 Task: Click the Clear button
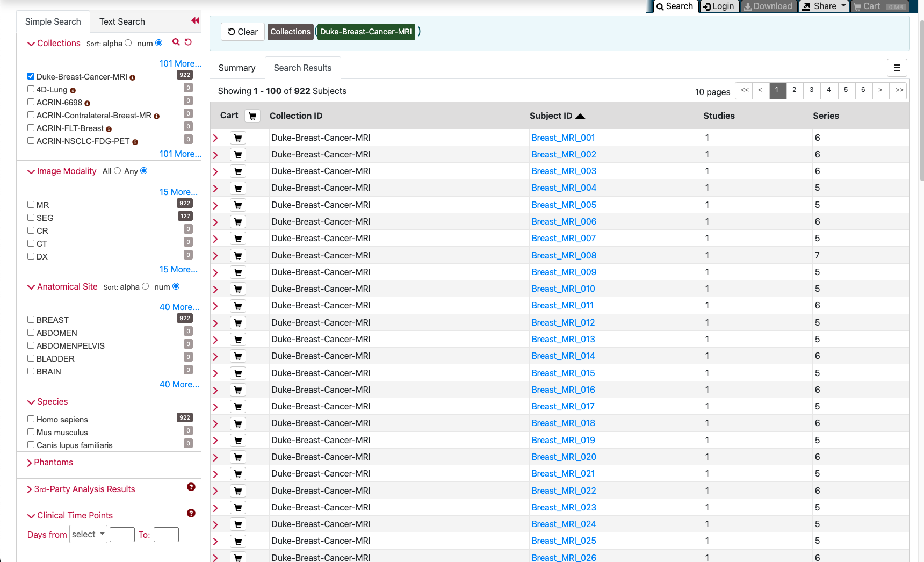(x=243, y=32)
